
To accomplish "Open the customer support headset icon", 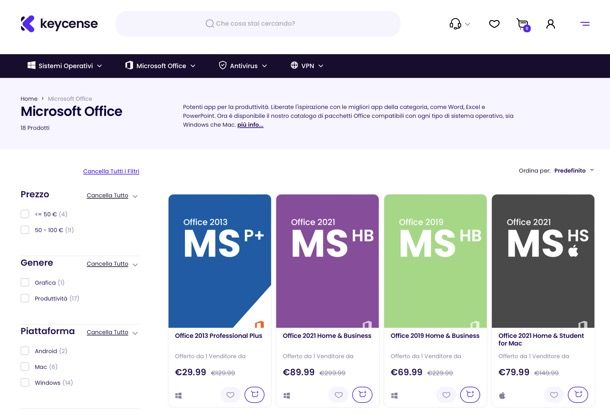I will [455, 24].
